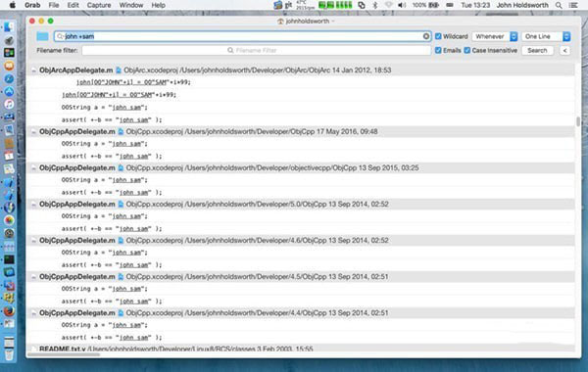Open Spotlight search in the menu bar
Image resolution: width=588 pixels, height=372 pixels.
click(559, 5)
